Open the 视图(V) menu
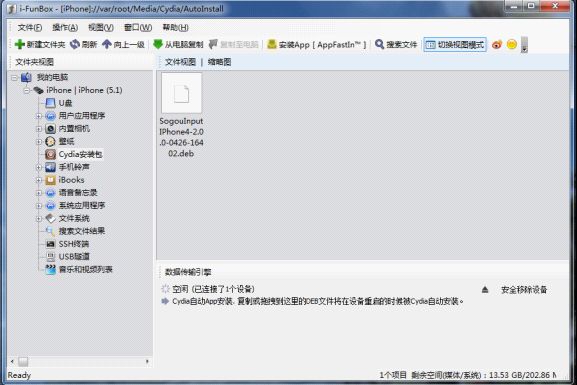This screenshot has width=577, height=385. [101, 28]
